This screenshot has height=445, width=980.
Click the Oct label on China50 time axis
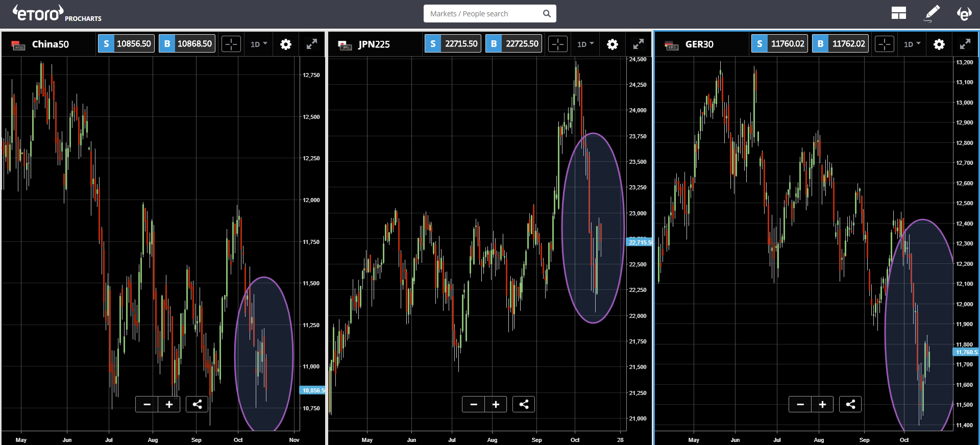(x=238, y=440)
